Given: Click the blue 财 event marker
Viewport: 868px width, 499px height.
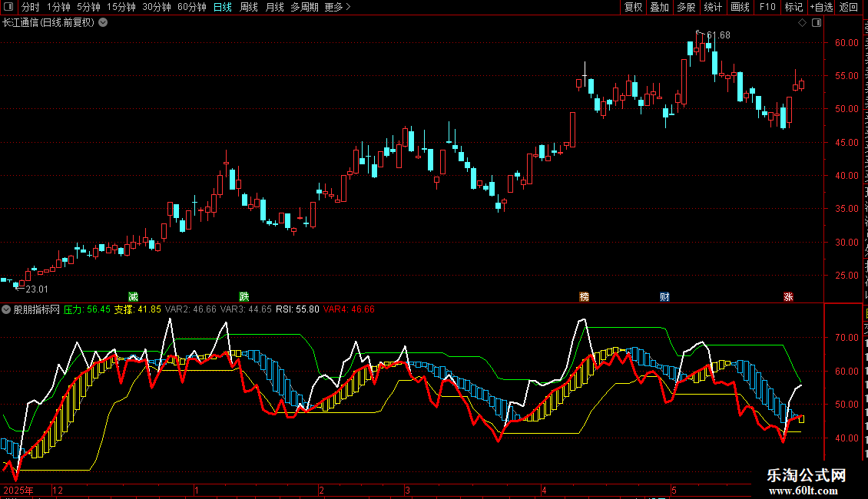Looking at the screenshot, I should coord(665,296).
